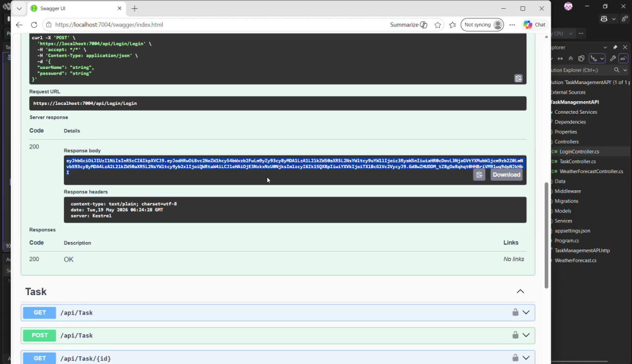
Task: Reload the Swagger page
Action: 34,25
